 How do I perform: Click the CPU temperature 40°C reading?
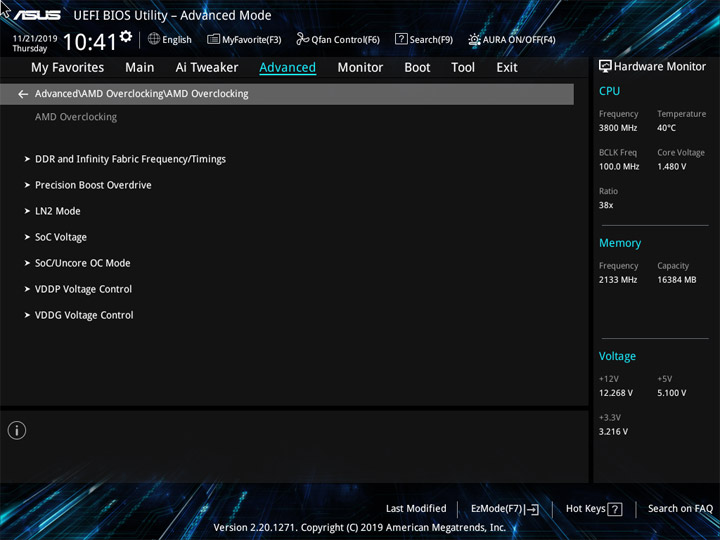[x=666, y=128]
